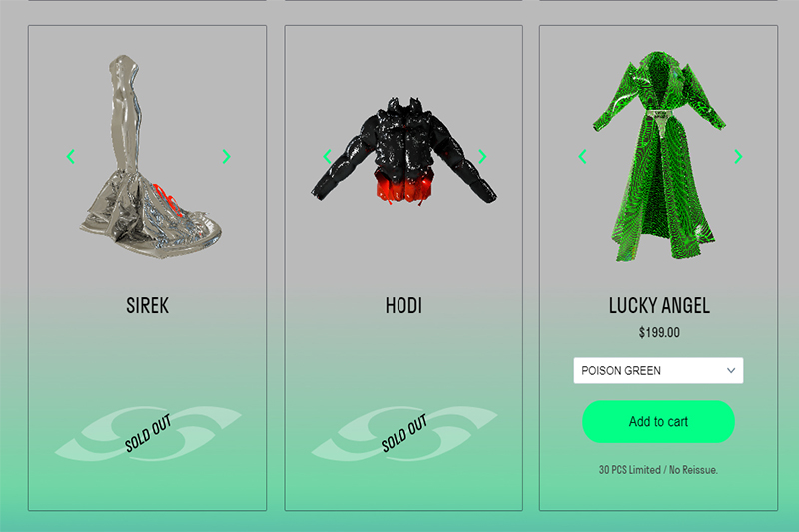Show next image of HODI jacket

point(482,157)
